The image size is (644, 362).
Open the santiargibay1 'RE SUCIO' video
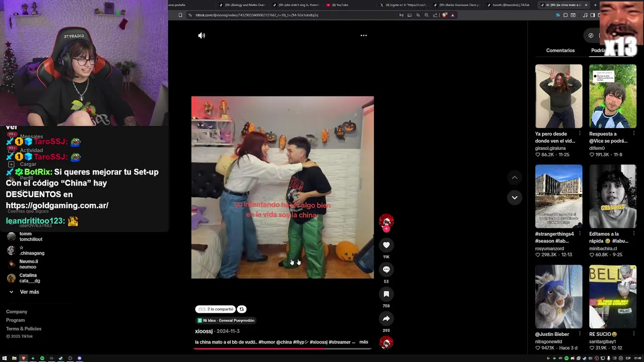pos(613,297)
